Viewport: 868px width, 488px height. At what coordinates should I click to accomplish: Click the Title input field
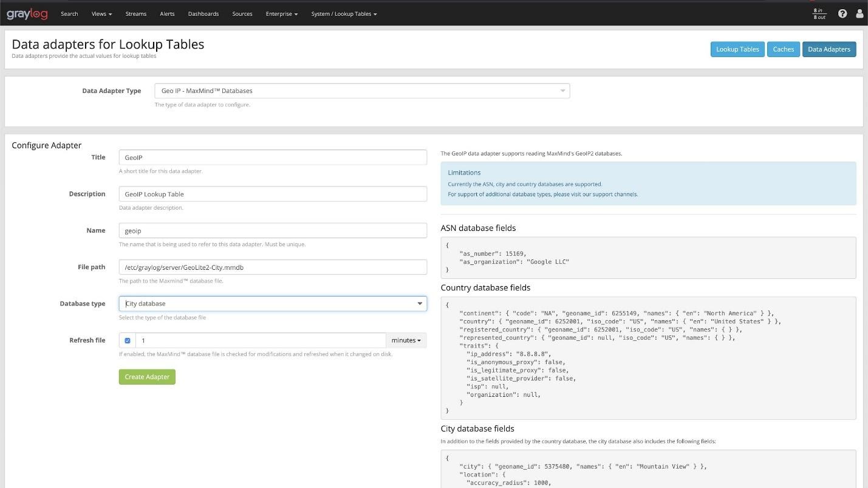(273, 157)
